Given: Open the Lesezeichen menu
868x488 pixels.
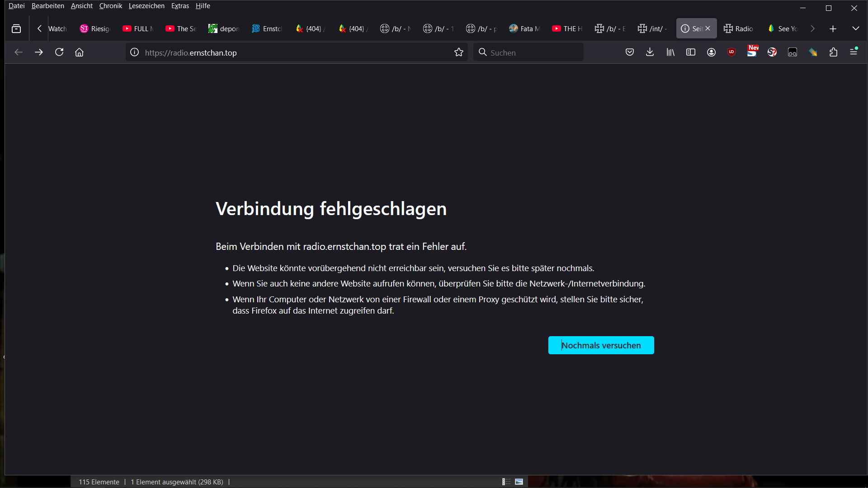Looking at the screenshot, I should tap(146, 6).
